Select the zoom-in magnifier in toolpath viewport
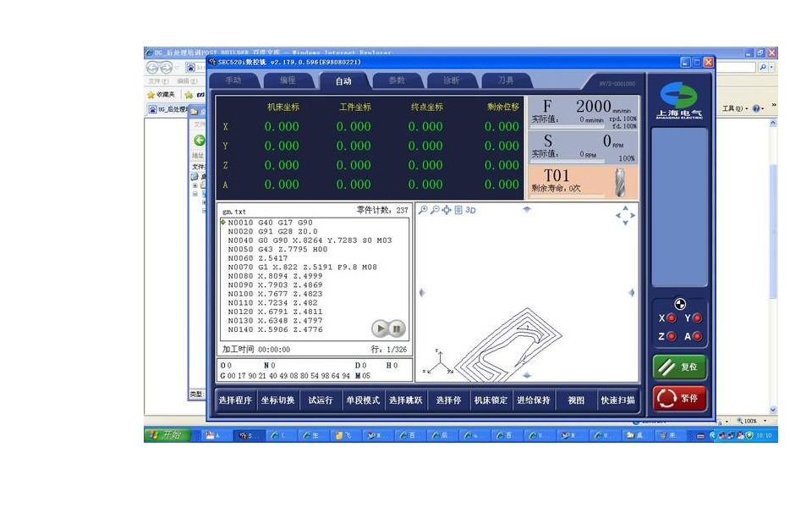The image size is (812, 508). (x=423, y=209)
